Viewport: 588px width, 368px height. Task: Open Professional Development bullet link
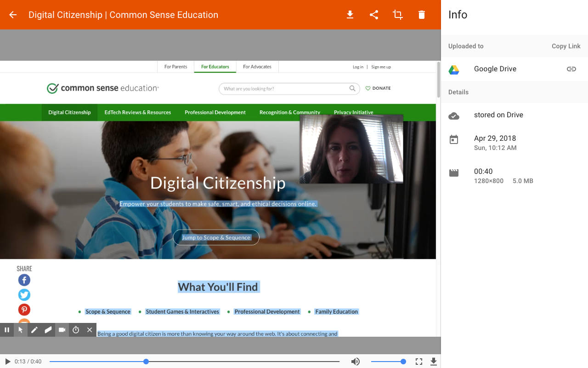tap(267, 312)
